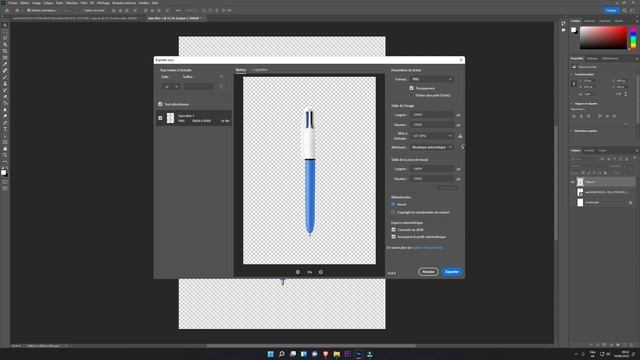640x360 pixels.
Task: Open the Fenêtre menu
Action: [x=144, y=3]
